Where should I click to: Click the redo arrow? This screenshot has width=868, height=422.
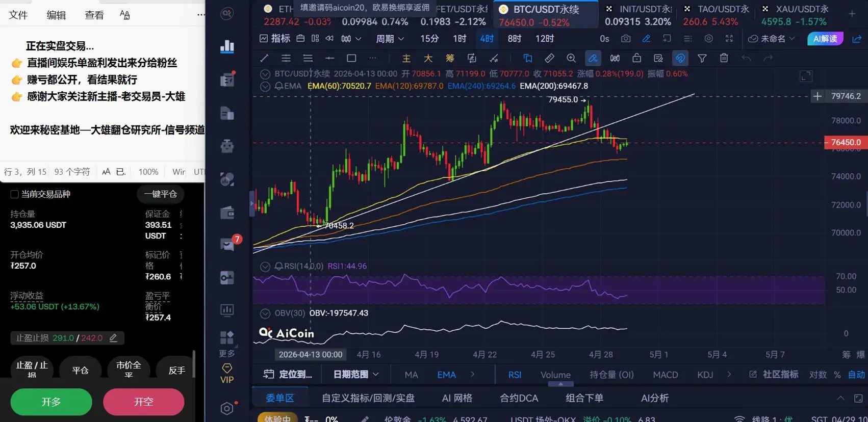click(x=768, y=58)
